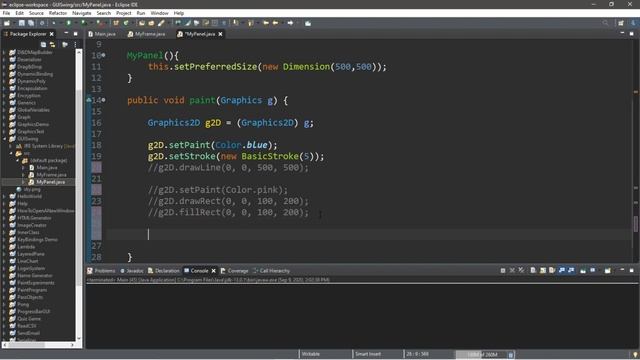Click line number 16 in editor gutter
This screenshot has height=360, width=640.
pyautogui.click(x=96, y=122)
